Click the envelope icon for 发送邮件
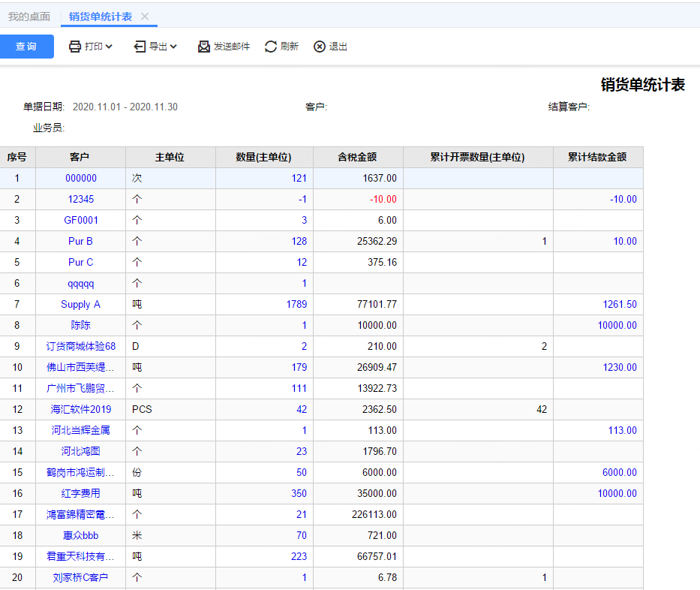Viewport: 700px width, 590px height. click(x=204, y=47)
